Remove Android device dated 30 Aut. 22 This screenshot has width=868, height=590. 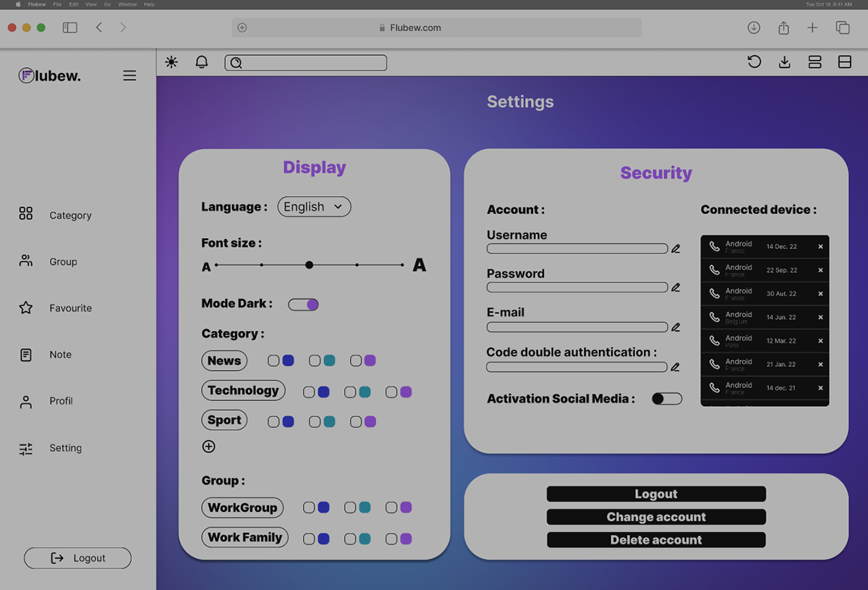[820, 294]
